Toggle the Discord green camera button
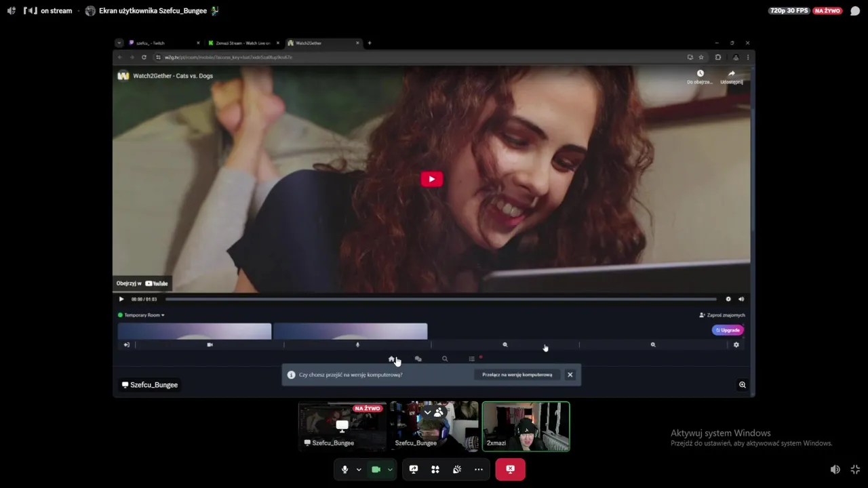The image size is (868, 488). coord(376,469)
